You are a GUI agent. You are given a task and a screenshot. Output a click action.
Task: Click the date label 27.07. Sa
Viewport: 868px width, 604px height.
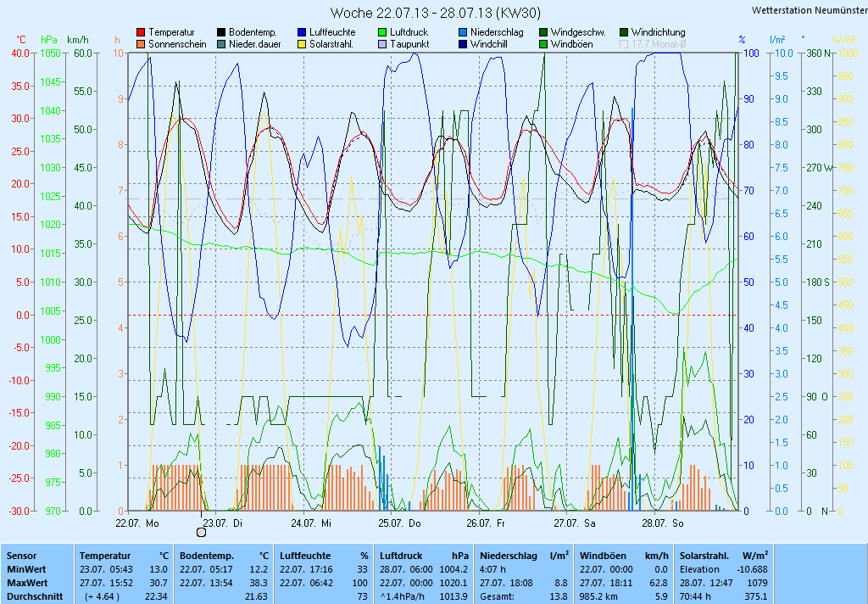pos(575,523)
